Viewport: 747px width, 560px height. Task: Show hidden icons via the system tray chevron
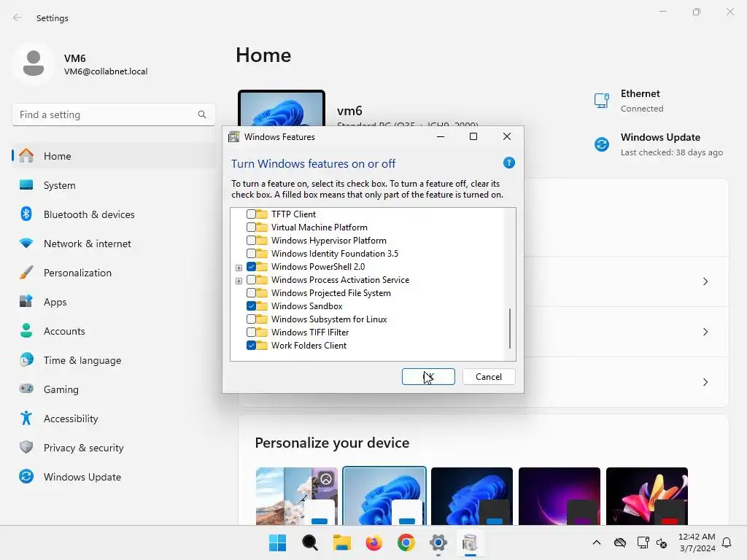(x=597, y=542)
